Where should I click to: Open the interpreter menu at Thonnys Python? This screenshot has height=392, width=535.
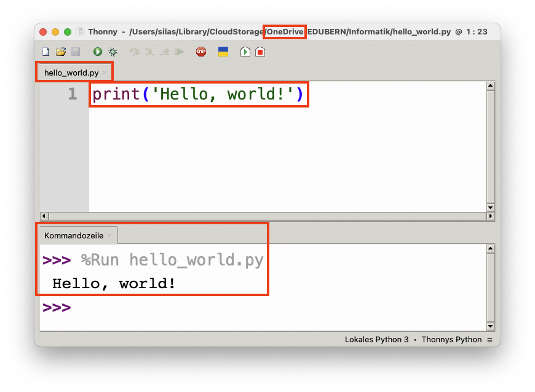point(451,340)
